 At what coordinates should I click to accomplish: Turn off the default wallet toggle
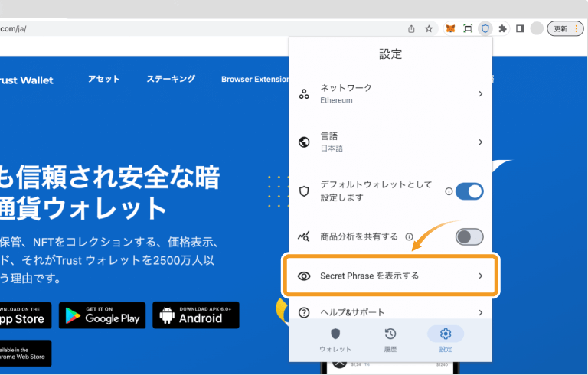tap(469, 191)
